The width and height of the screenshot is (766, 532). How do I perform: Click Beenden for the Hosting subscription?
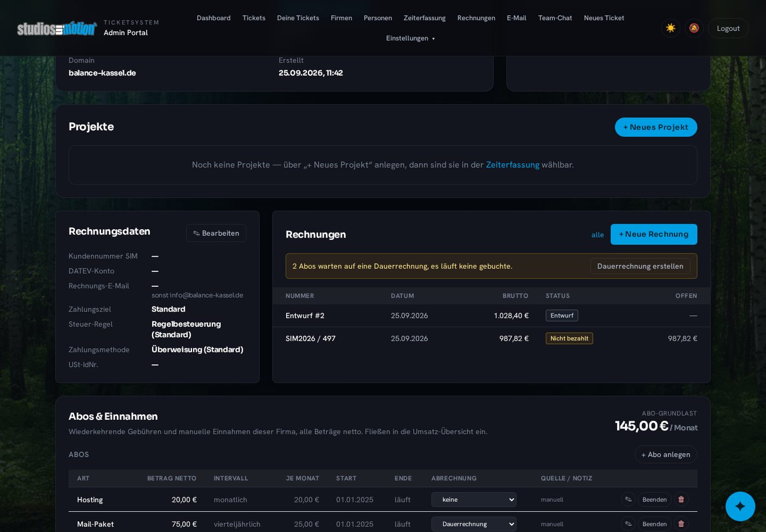[x=654, y=499]
